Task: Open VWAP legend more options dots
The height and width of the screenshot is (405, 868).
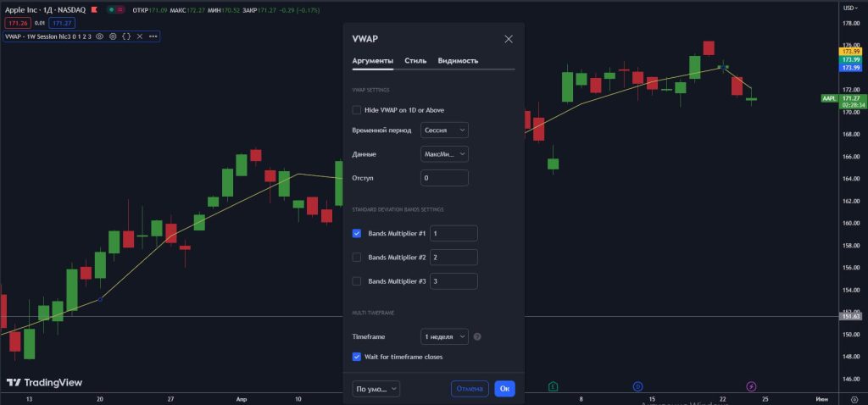Action: point(153,36)
